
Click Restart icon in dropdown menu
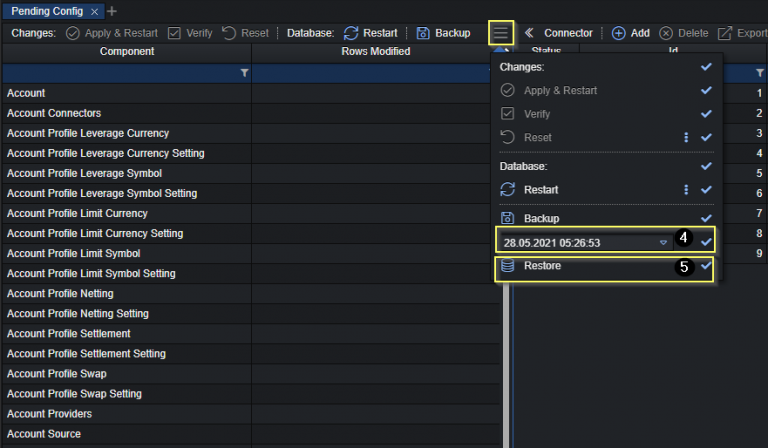click(508, 189)
